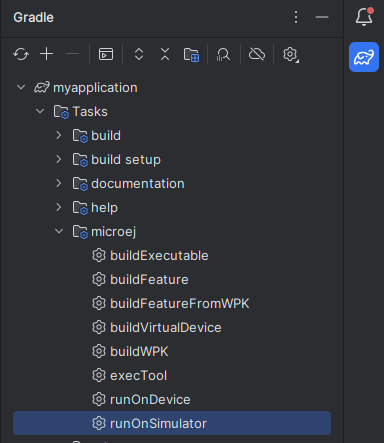Viewport: 384px width, 443px height.
Task: Select the buildVirtualDevice task
Action: tap(166, 328)
